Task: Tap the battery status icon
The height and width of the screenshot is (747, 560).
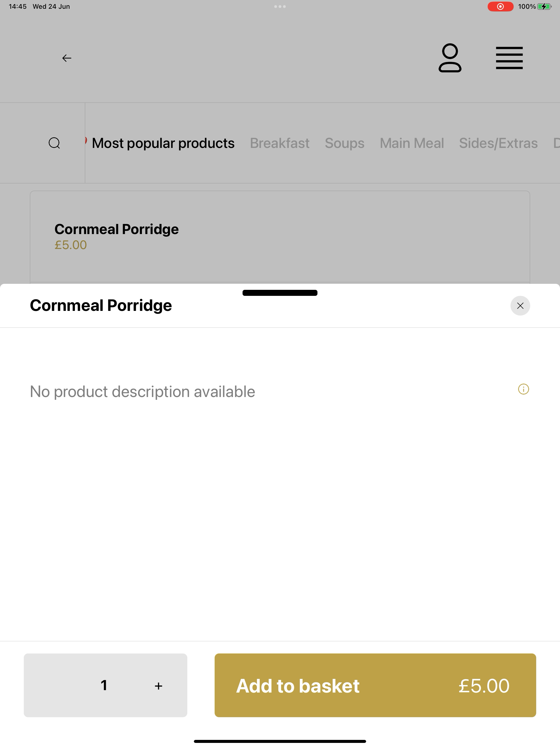Action: point(544,6)
